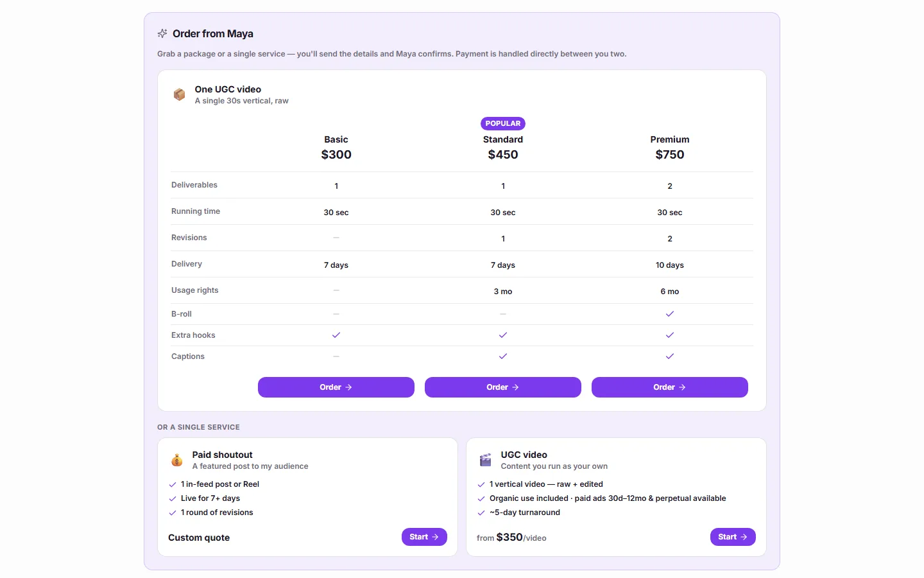Click the Usage rights row label
Screen dimensions: 924x578
195,290
